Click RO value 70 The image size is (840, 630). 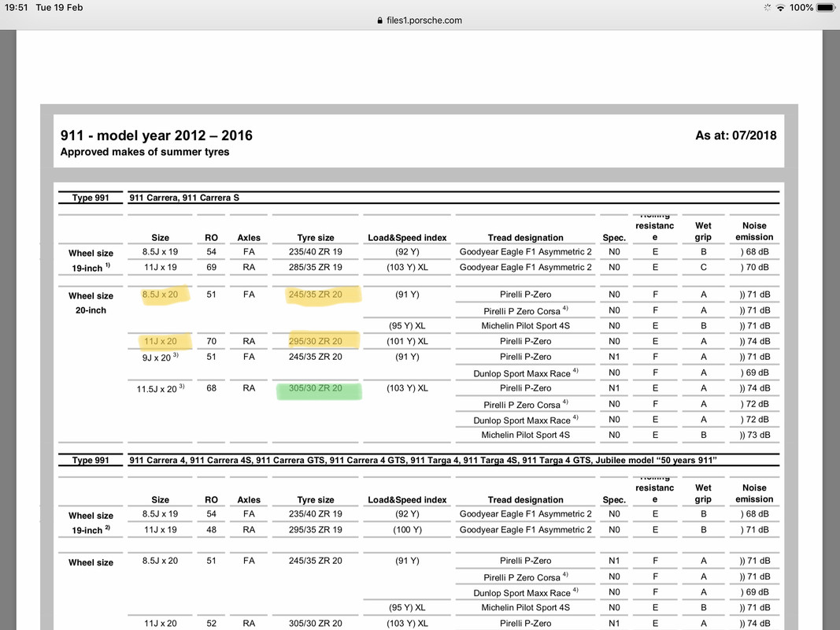coord(212,341)
